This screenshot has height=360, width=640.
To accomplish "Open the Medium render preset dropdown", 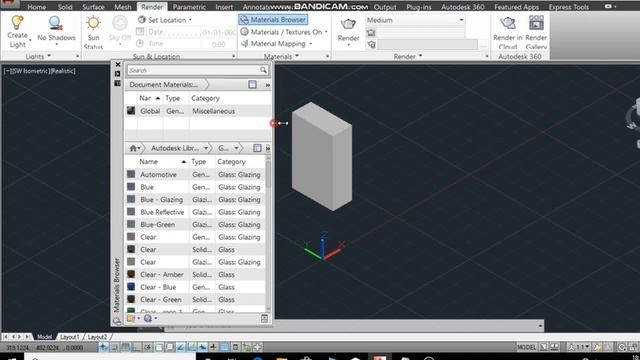I will (x=415, y=20).
